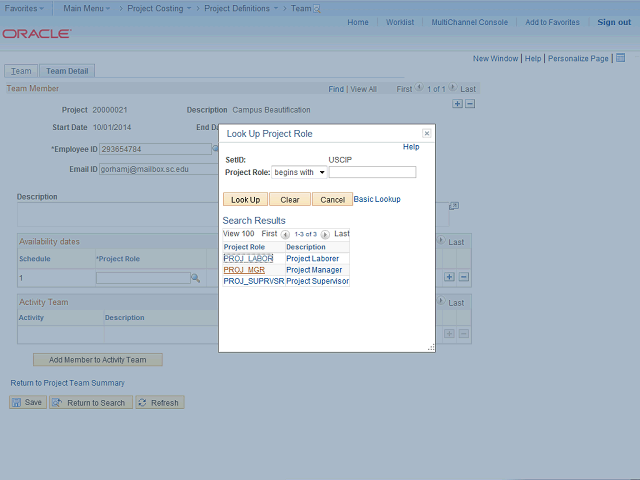Add a Team Member row with plus icon
The image size is (640, 480).
(457, 104)
